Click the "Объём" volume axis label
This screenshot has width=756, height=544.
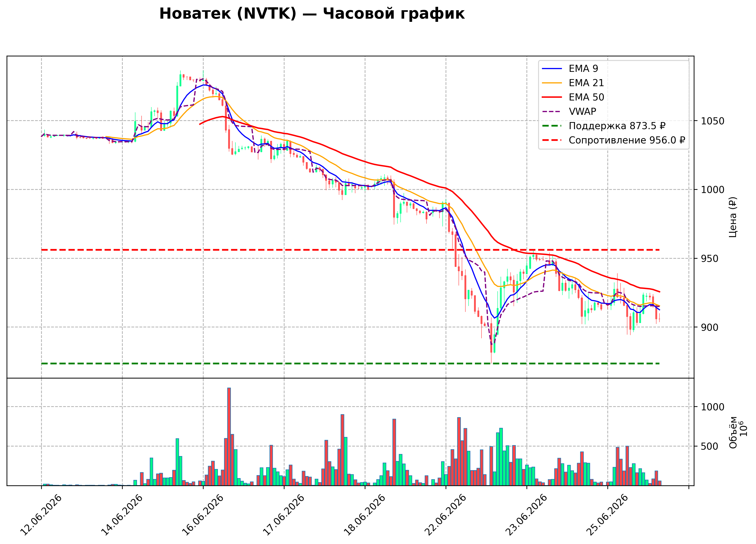(733, 432)
